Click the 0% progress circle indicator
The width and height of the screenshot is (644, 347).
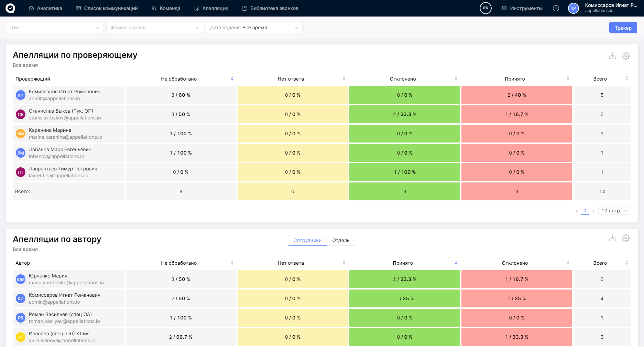point(485,8)
